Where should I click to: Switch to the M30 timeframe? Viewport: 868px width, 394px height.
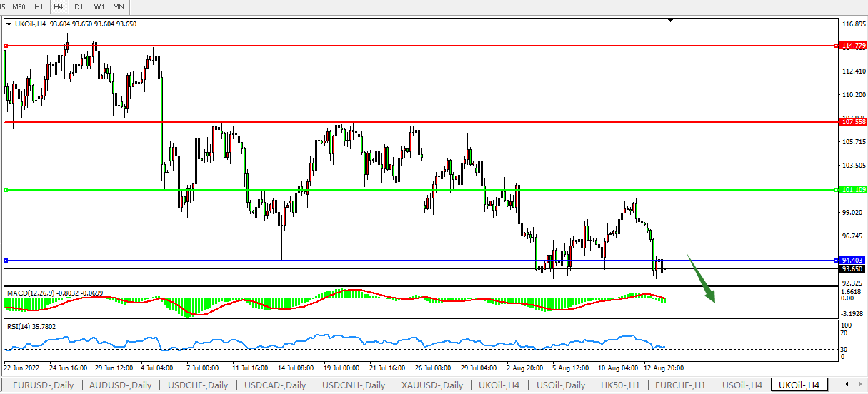point(19,6)
